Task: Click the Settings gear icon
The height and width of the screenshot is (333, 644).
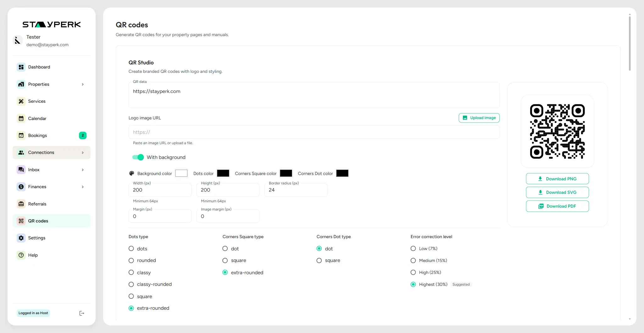Action: tap(21, 238)
